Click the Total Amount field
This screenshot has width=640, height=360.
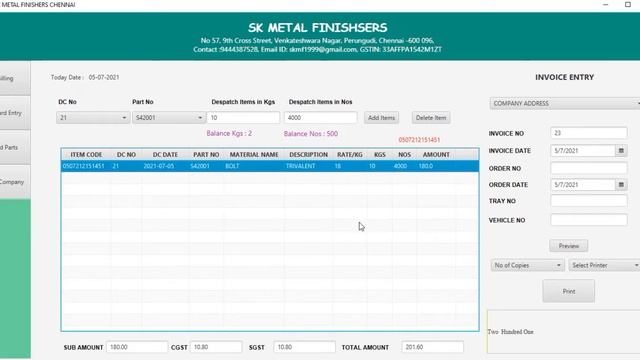coord(432,347)
